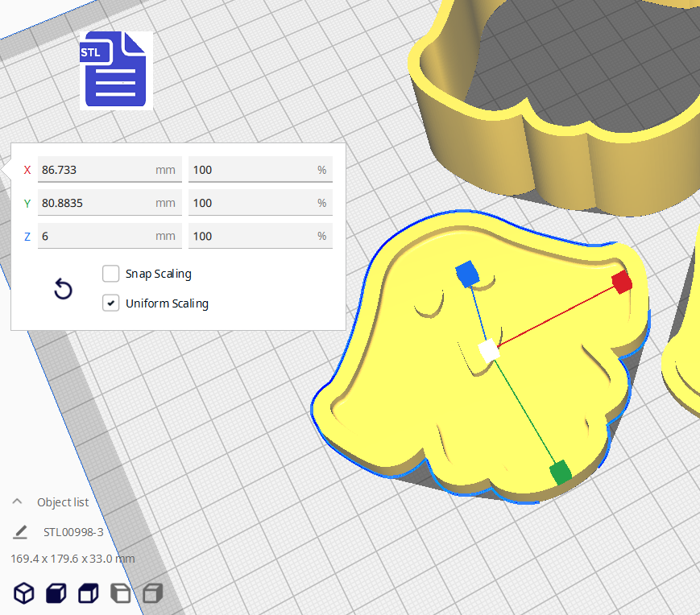
Task: Click the STL file icon
Action: [x=116, y=70]
